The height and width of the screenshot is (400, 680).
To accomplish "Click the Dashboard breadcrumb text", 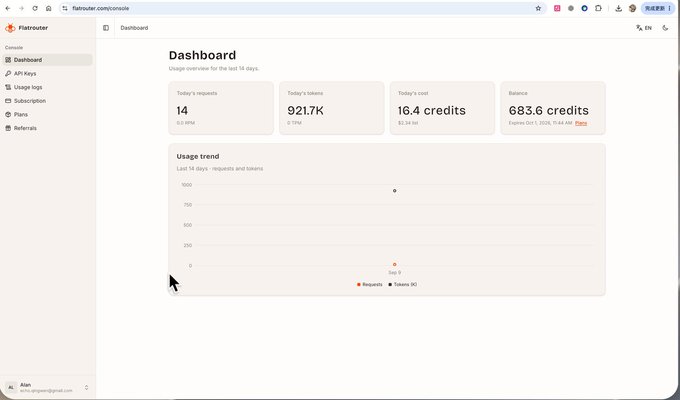I will (134, 28).
